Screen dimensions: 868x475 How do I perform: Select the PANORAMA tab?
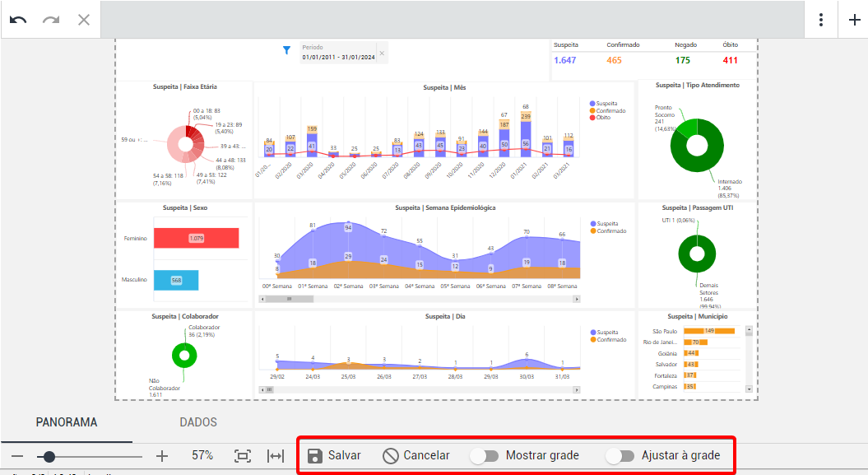click(x=67, y=422)
